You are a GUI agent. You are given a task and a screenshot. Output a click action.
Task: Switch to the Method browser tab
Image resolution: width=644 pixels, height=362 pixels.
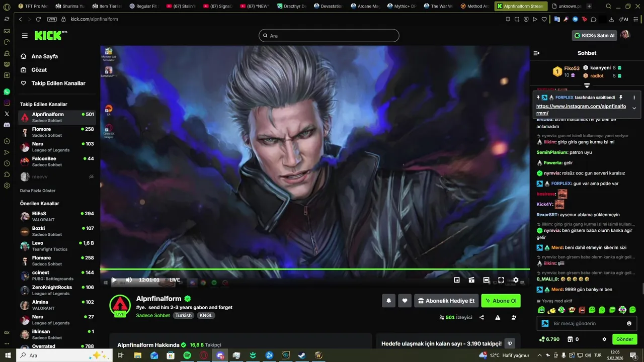(474, 6)
